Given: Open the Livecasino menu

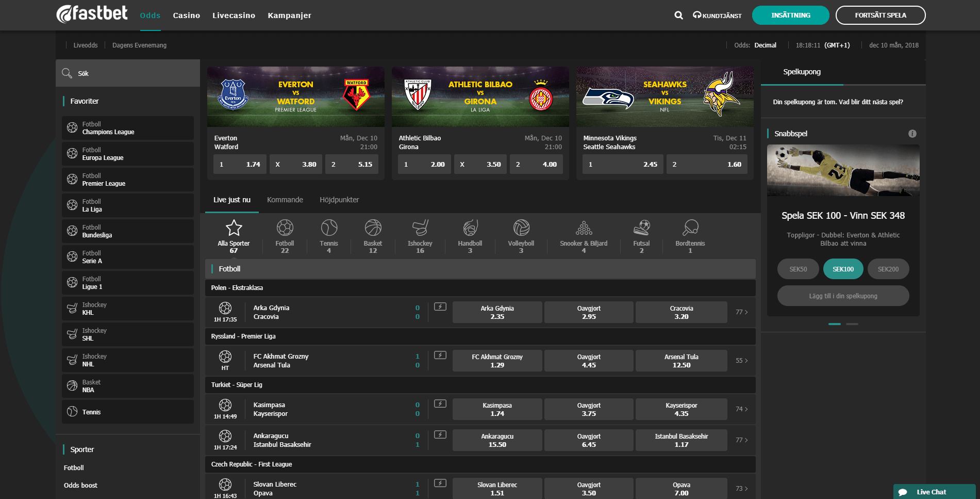Looking at the screenshot, I should [x=234, y=15].
